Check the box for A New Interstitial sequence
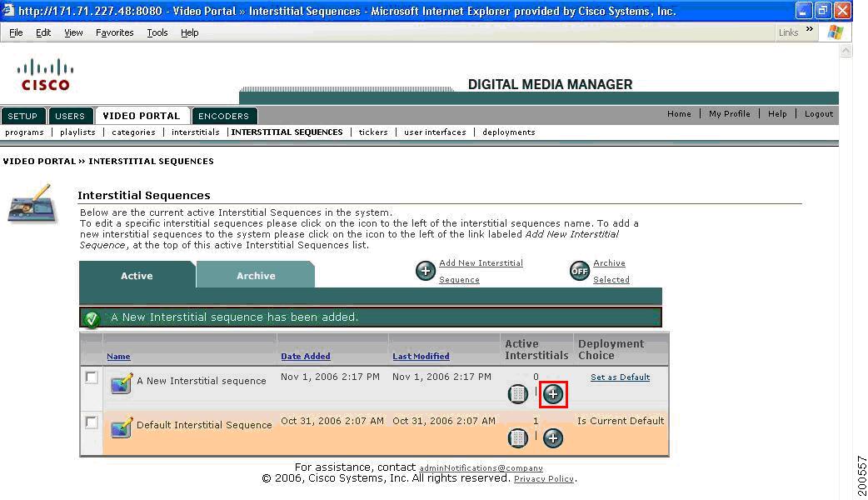This screenshot has height=500, width=868. (92, 377)
